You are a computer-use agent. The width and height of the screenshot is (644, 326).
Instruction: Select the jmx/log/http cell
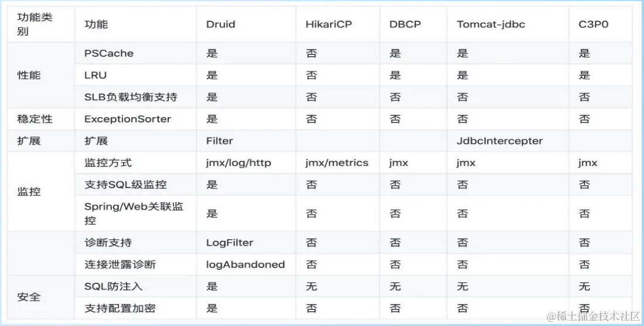tap(246, 163)
